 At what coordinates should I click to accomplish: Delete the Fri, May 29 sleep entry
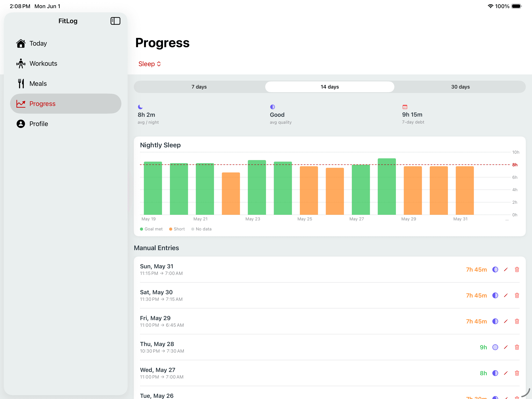pyautogui.click(x=517, y=321)
